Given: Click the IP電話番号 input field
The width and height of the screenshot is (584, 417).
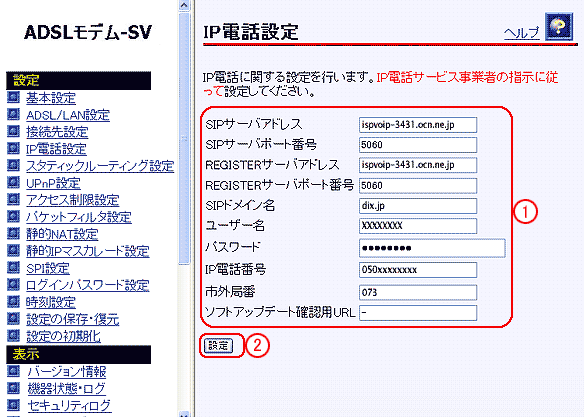Looking at the screenshot, I should click(418, 270).
